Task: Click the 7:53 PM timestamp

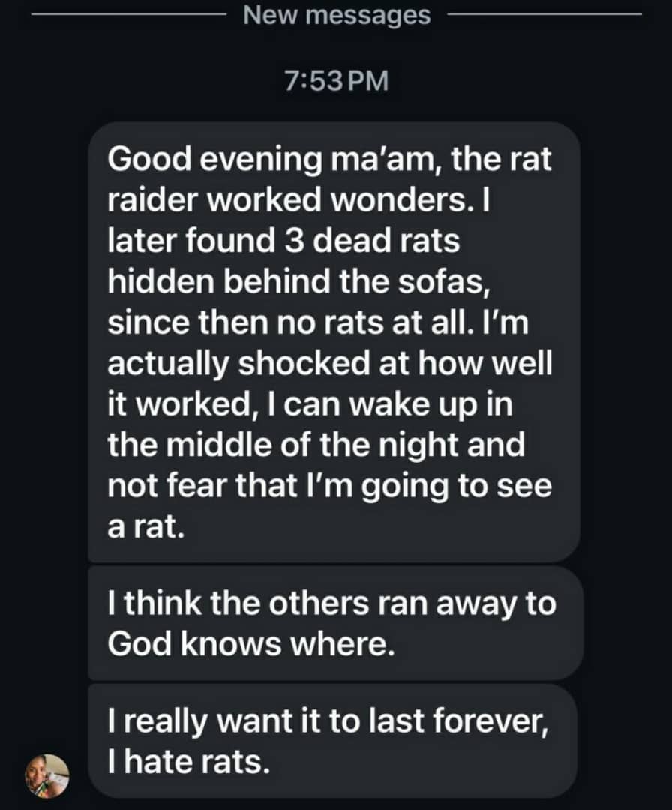Action: pyautogui.click(x=337, y=80)
